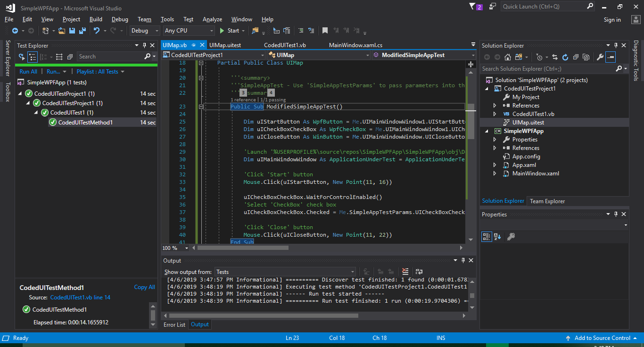Click the single-disk Save icon
The width and height of the screenshot is (644, 347).
[x=72, y=31]
